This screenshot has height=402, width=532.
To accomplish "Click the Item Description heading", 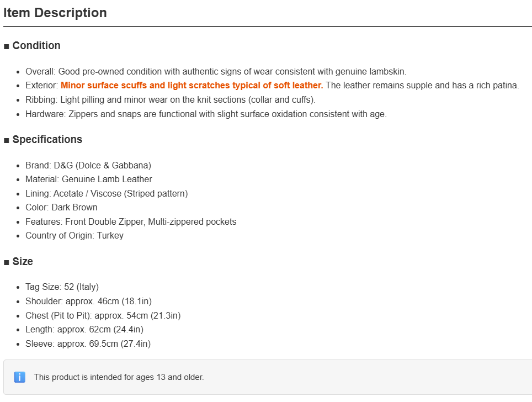I will pos(55,13).
